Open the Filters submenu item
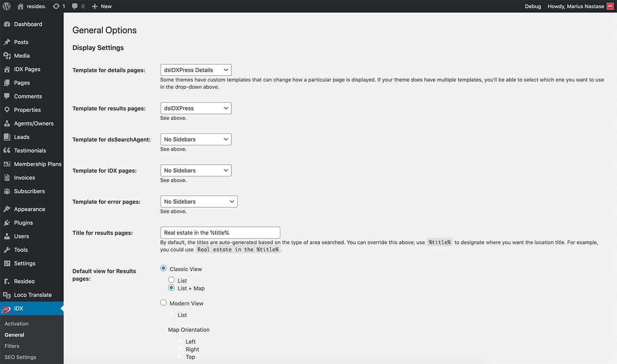This screenshot has width=617, height=364. point(12,346)
